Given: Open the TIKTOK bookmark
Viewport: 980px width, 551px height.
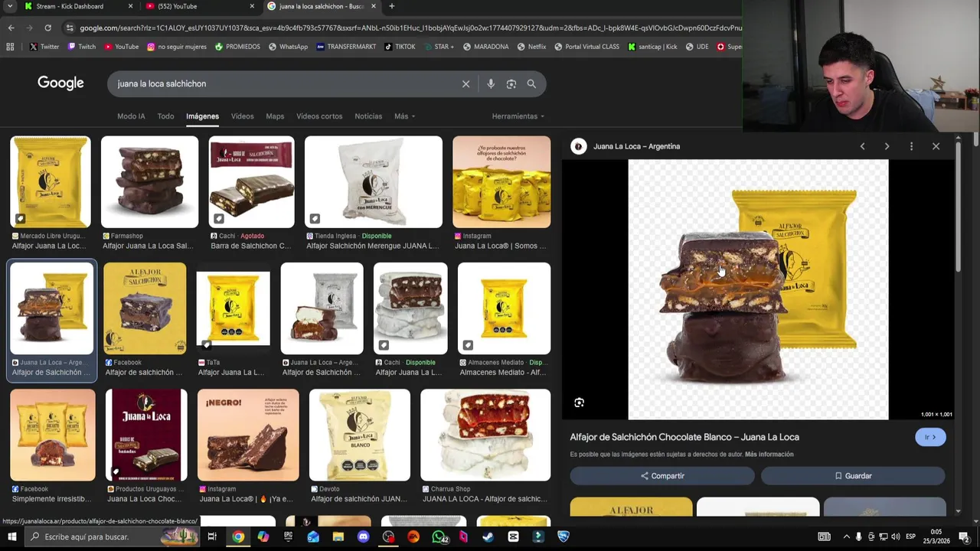Looking at the screenshot, I should pyautogui.click(x=400, y=47).
